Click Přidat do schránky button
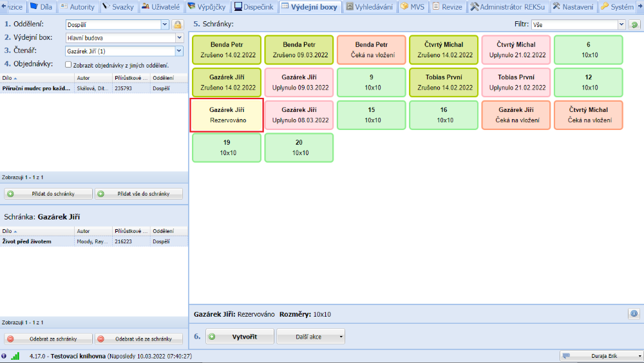Image resolution: width=644 pixels, height=363 pixels. pyautogui.click(x=48, y=194)
